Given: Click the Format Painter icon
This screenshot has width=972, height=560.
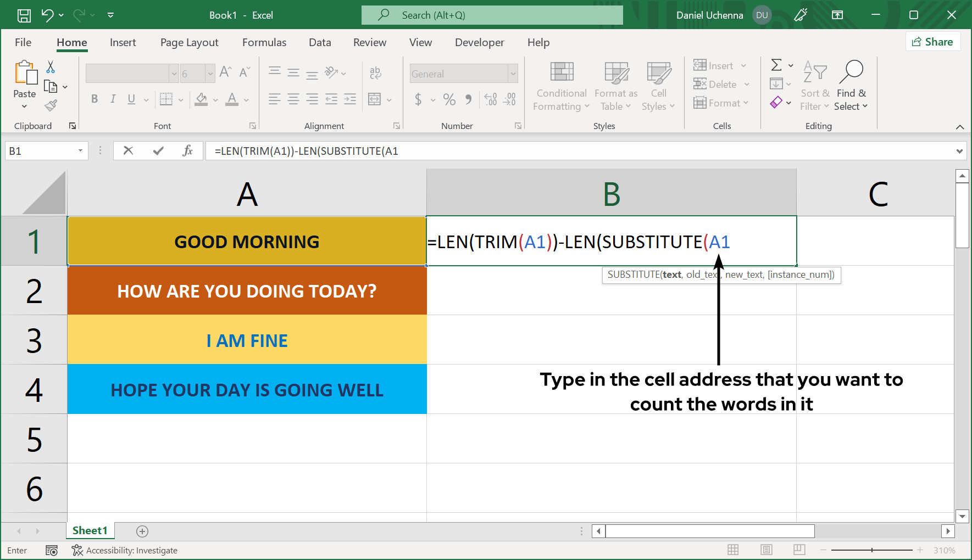Looking at the screenshot, I should click(x=51, y=105).
